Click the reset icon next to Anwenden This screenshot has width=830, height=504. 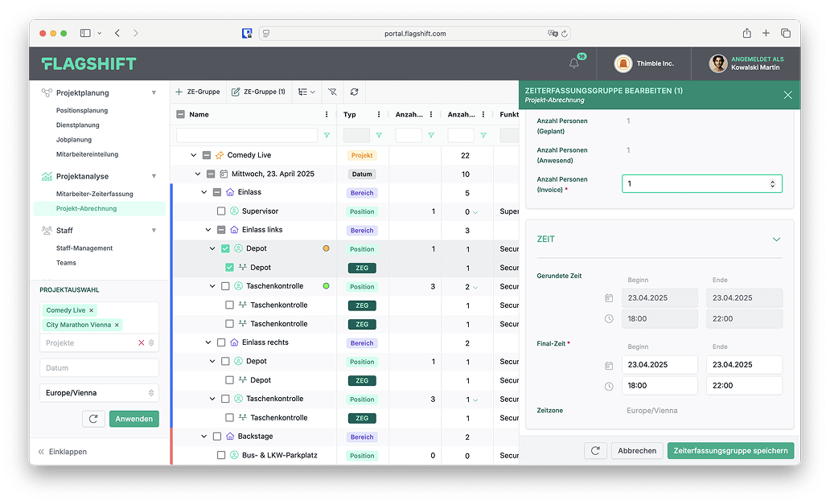93,419
